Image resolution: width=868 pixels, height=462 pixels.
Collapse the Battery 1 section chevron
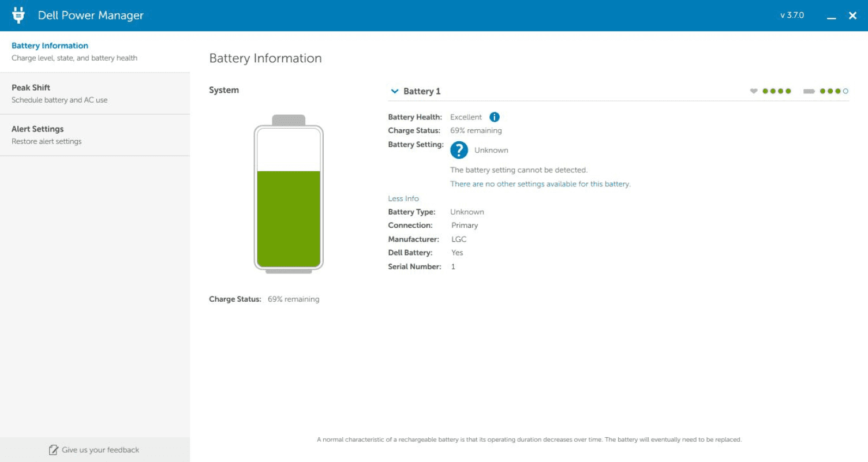(395, 91)
